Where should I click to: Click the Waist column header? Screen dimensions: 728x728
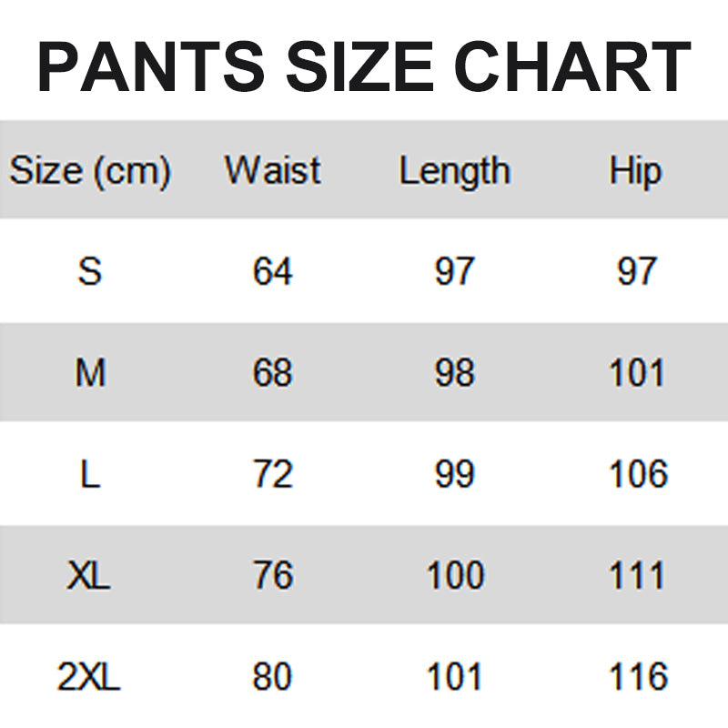click(x=273, y=171)
